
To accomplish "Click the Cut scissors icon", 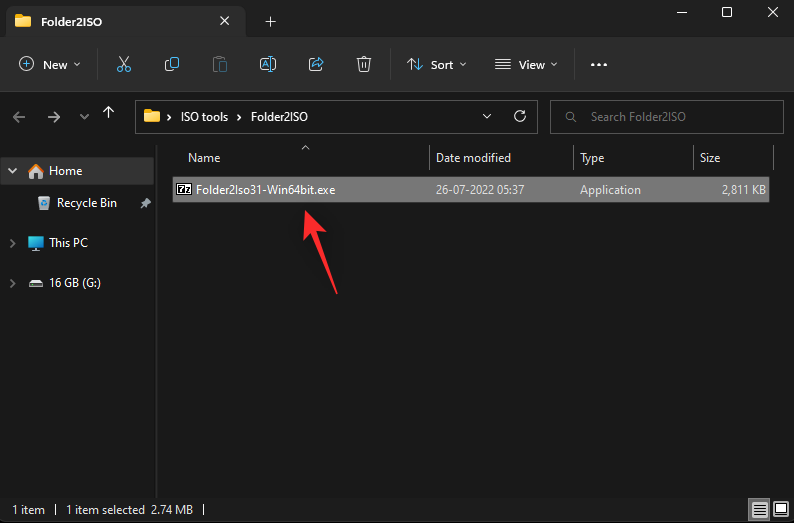I will (x=124, y=64).
